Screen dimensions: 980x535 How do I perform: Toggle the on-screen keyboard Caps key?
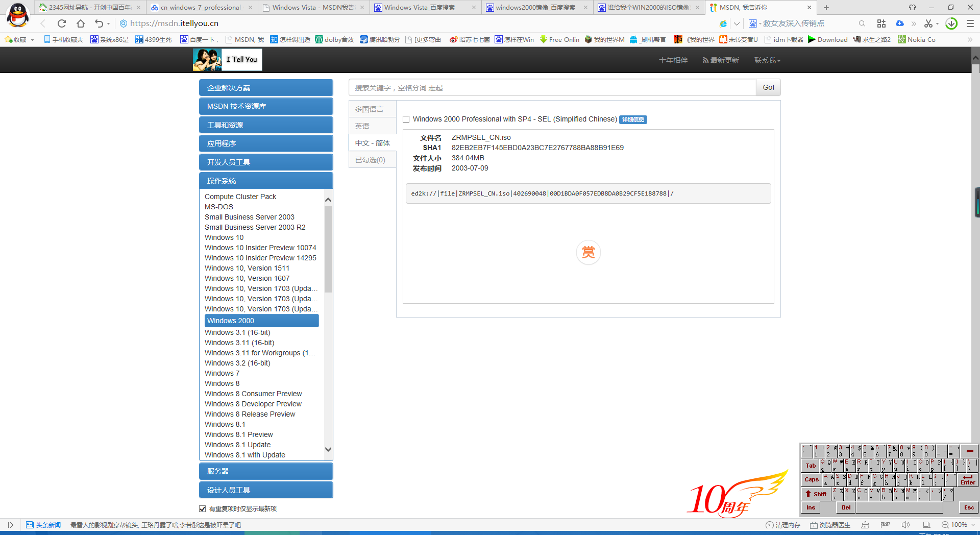coord(812,479)
